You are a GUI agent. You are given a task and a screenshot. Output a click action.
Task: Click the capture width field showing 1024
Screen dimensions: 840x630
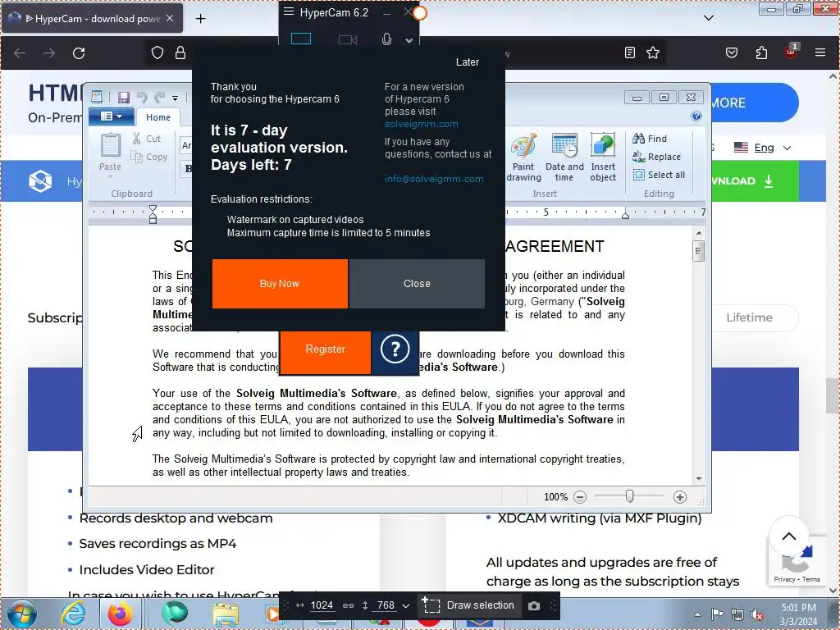point(322,605)
